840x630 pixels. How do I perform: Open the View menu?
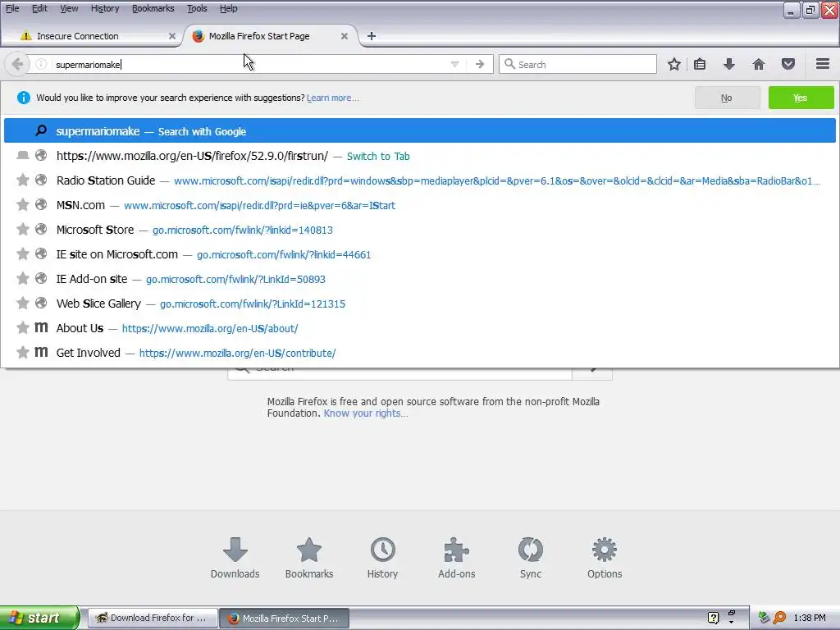click(69, 8)
